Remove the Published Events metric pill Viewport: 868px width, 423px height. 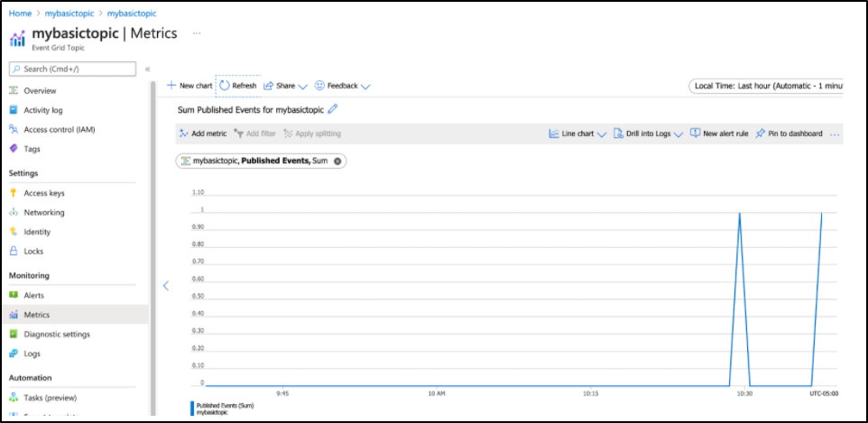[337, 161]
